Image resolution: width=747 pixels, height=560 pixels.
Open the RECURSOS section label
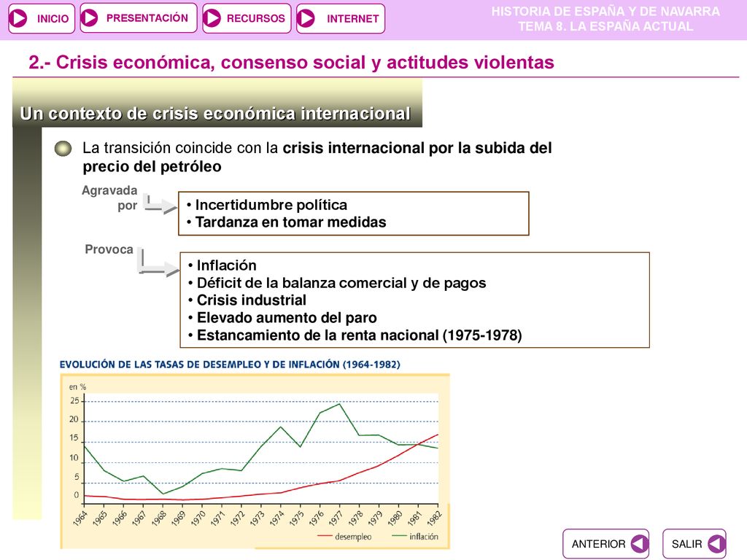256,18
